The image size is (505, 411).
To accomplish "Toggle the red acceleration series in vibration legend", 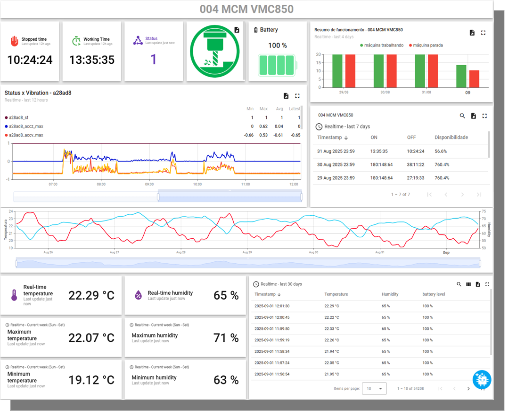I will 24,135.
